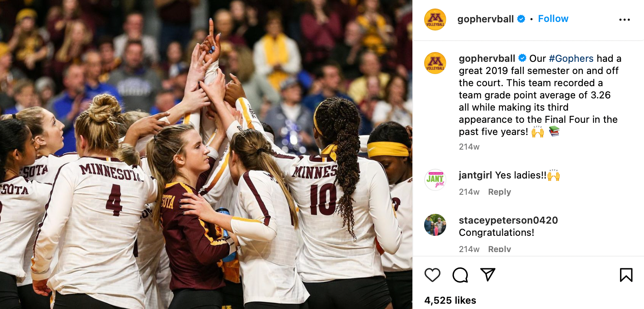View the 4,525 likes list
Screen dimensions: 644x309
coord(450,300)
